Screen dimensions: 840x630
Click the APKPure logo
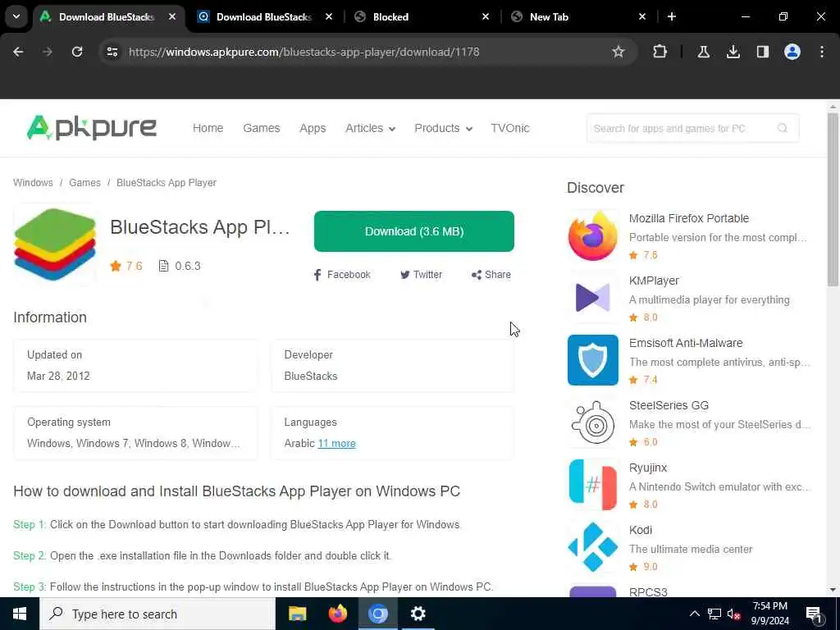[92, 128]
